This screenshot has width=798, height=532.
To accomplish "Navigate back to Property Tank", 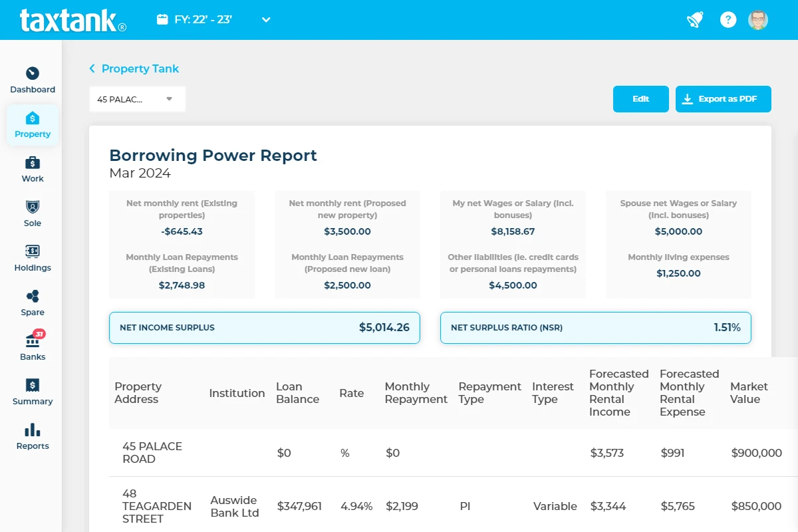I will [x=140, y=68].
